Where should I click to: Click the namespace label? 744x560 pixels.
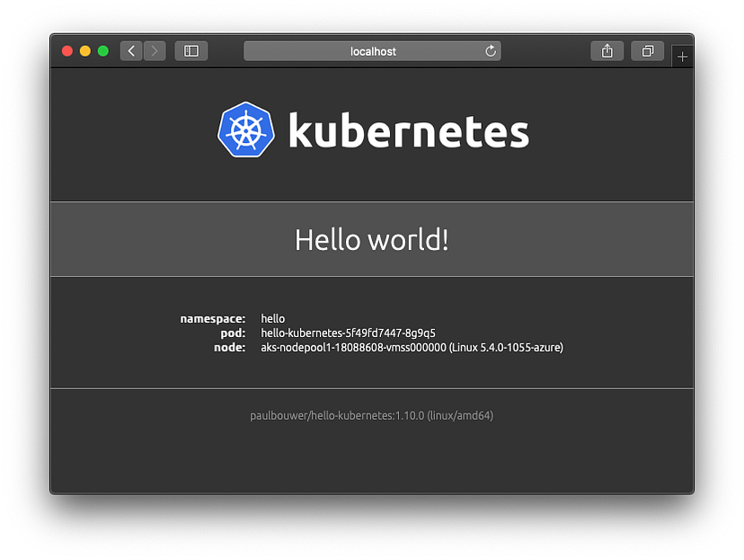click(212, 318)
